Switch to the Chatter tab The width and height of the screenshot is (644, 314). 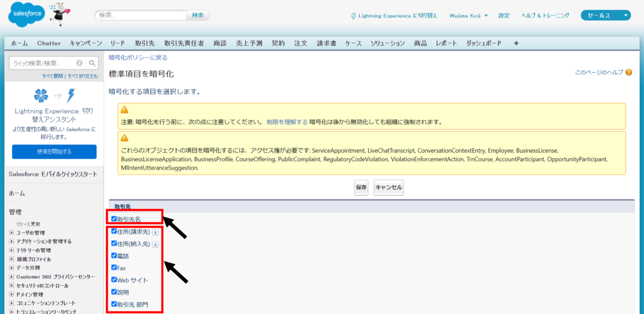[x=49, y=43]
